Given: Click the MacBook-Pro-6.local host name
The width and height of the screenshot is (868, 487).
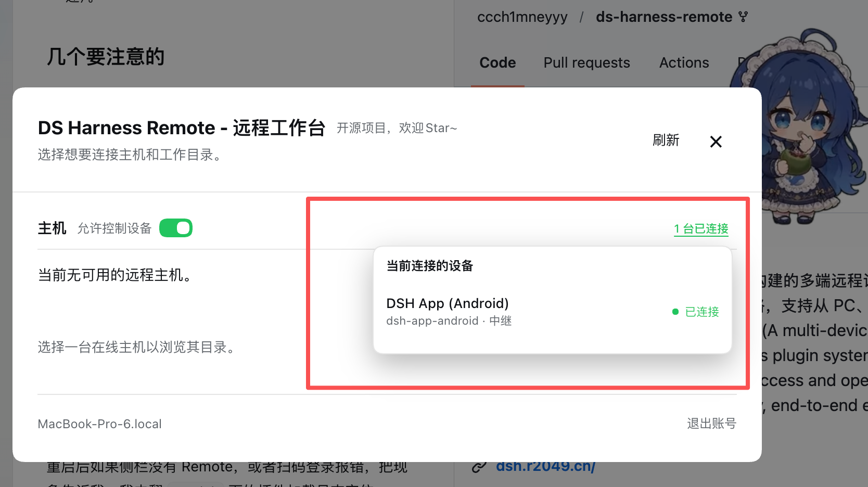Looking at the screenshot, I should (99, 424).
